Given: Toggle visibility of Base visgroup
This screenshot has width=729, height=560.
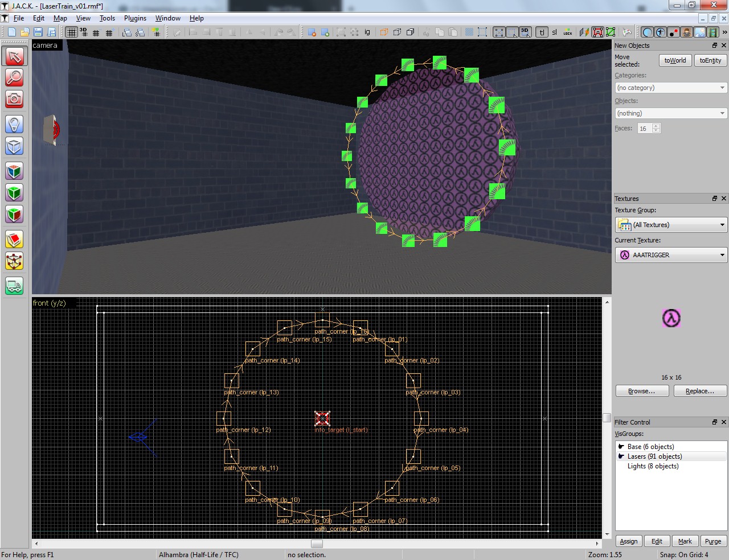Looking at the screenshot, I should pos(621,447).
